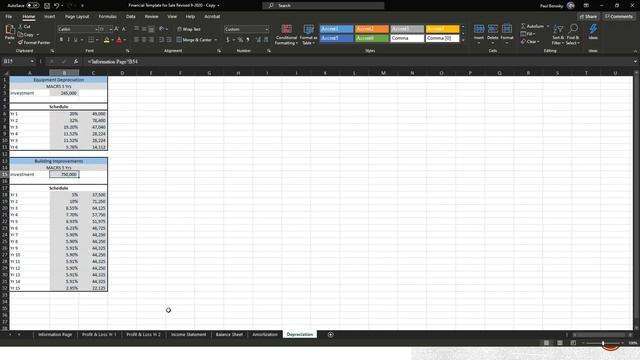Expand the Merge & Center dropdown arrow
The image size is (640, 360).
click(216, 40)
